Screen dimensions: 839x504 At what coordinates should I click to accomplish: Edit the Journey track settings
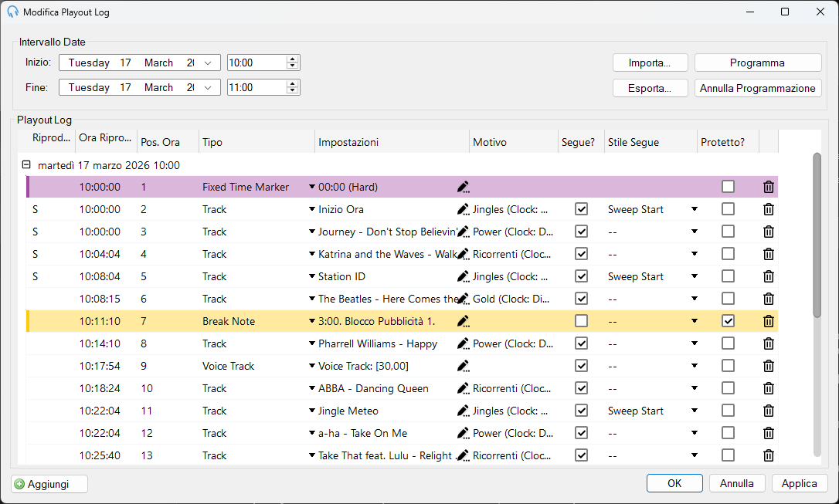tap(464, 232)
